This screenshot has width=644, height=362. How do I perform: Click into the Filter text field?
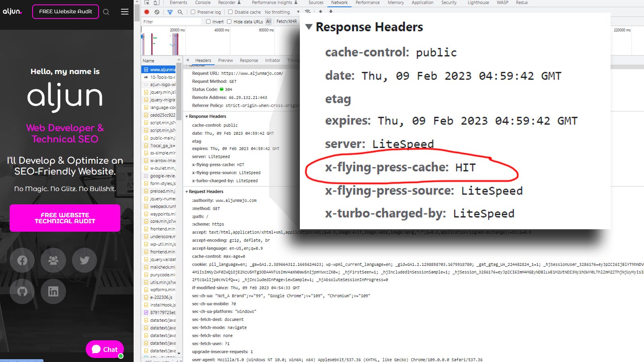point(171,22)
